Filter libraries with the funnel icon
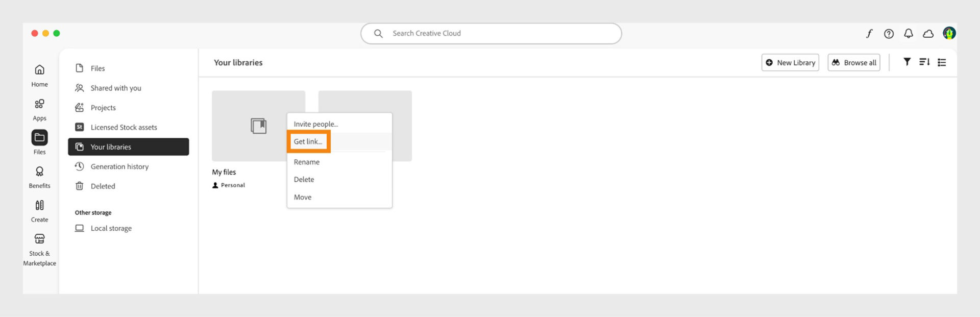 coord(907,62)
